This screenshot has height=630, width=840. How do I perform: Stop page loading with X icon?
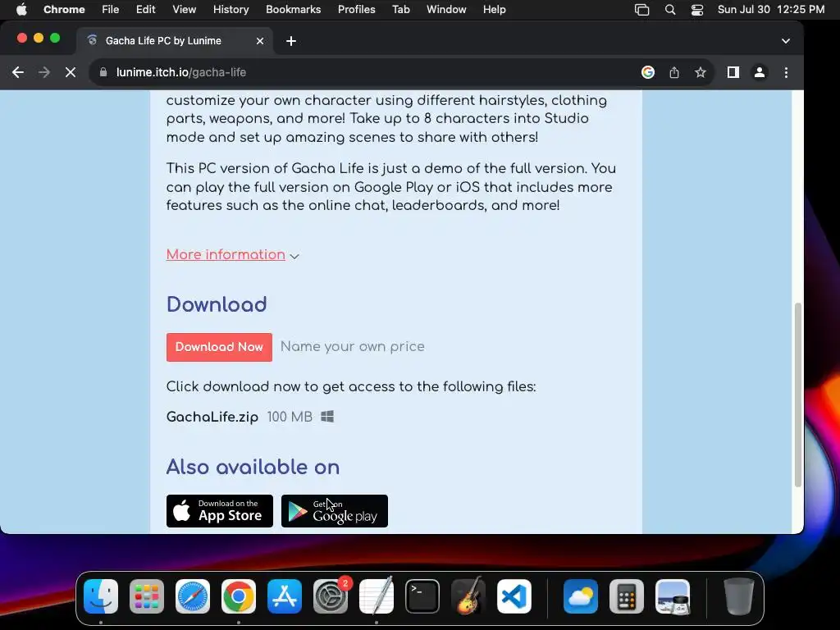click(x=71, y=72)
